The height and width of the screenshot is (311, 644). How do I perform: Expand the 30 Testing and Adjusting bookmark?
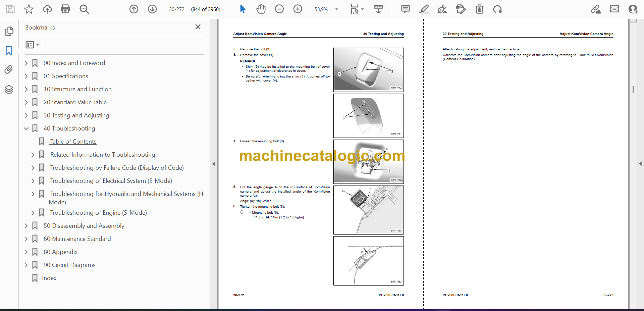tap(26, 115)
